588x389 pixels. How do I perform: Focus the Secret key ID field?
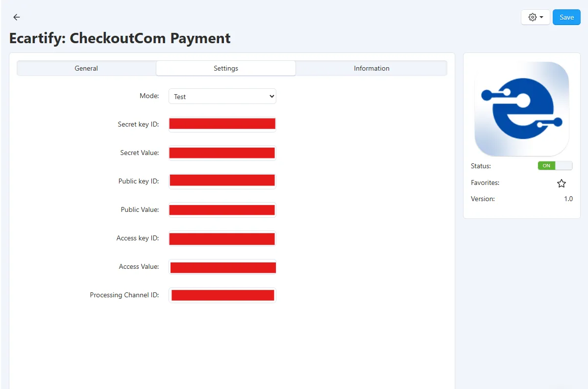click(222, 124)
